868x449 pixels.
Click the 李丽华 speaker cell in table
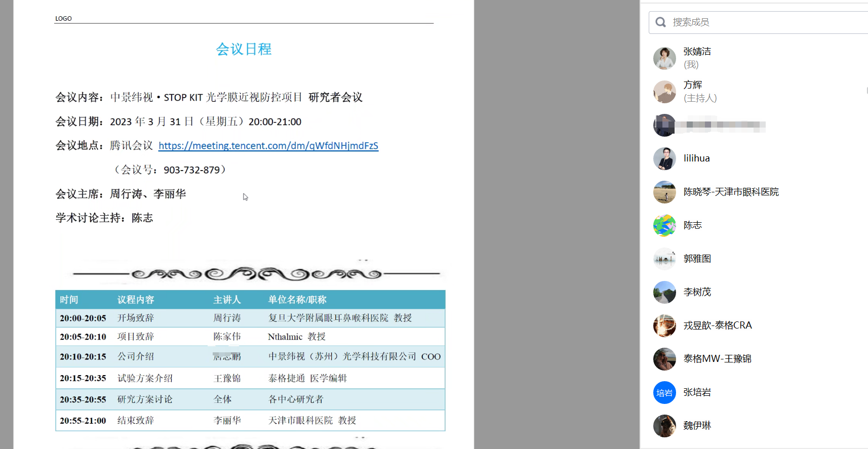[x=227, y=421]
